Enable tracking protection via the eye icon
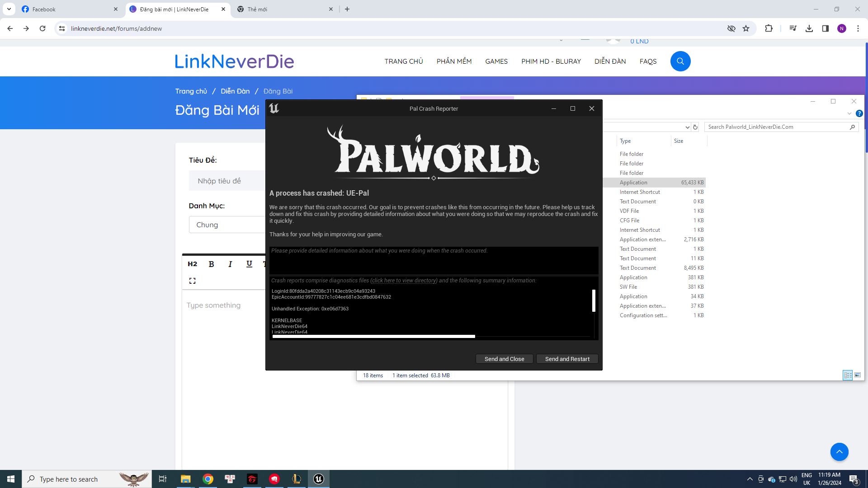This screenshot has width=868, height=488. click(731, 28)
